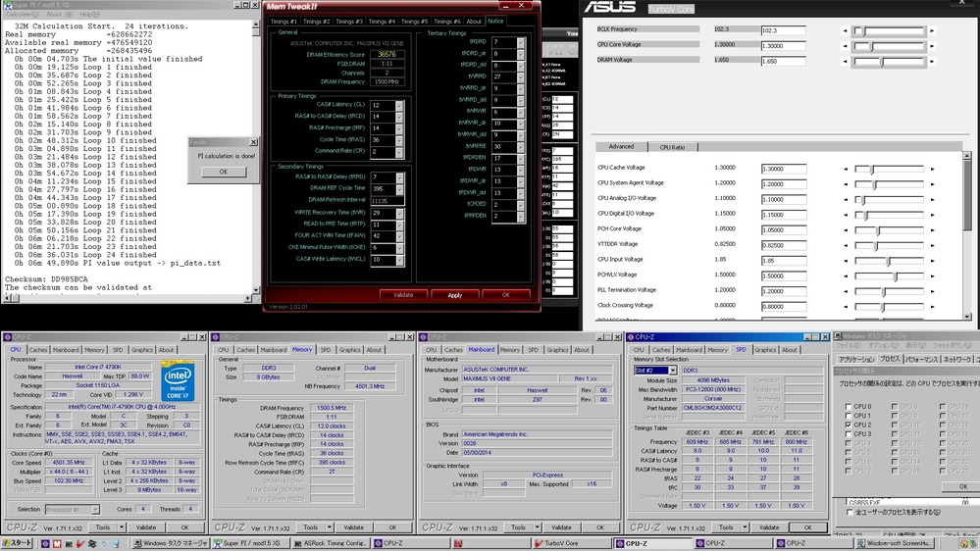Adjust the DRAM Voltage slider
Screen dimensions: 980x551
(x=889, y=62)
